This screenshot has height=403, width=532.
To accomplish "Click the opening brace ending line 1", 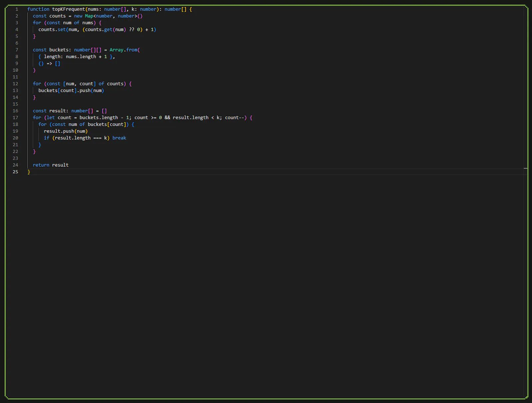I will point(191,9).
